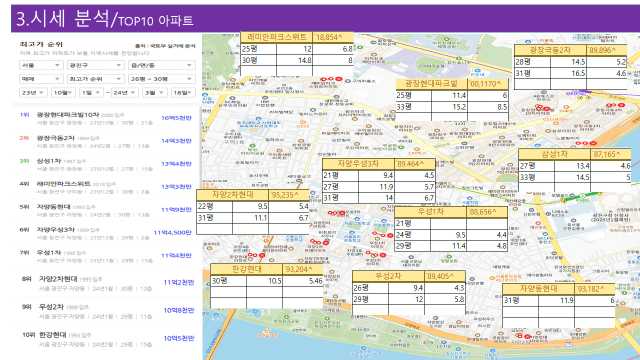Open the 23년 start year dropdown
Viewport: 640px width, 360px height.
[x=33, y=93]
